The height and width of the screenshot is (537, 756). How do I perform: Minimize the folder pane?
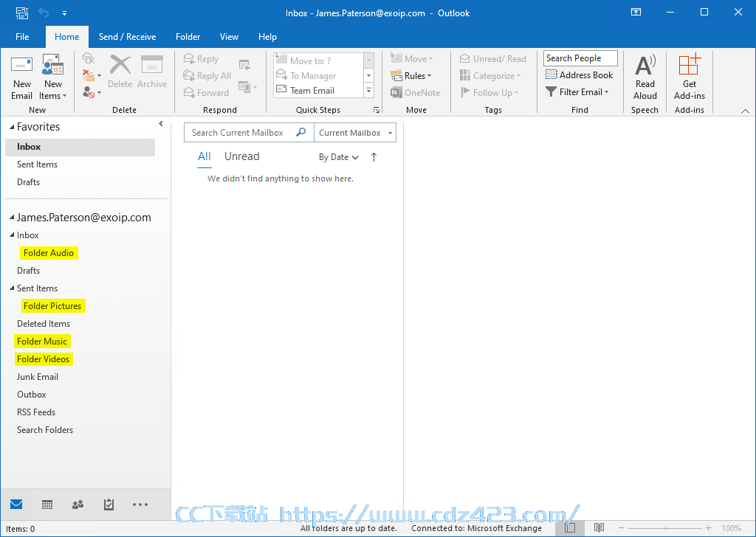point(160,124)
